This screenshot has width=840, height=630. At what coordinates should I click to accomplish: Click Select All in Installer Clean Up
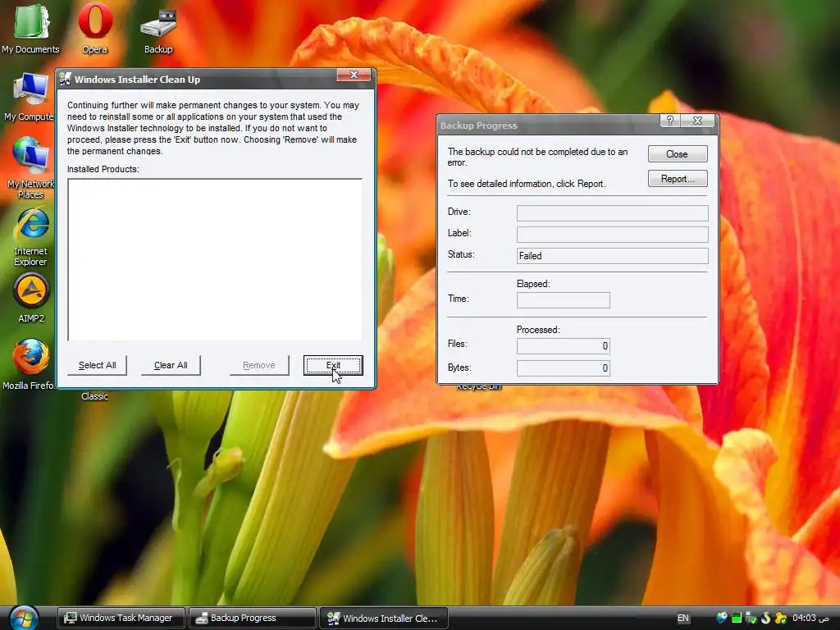(97, 365)
